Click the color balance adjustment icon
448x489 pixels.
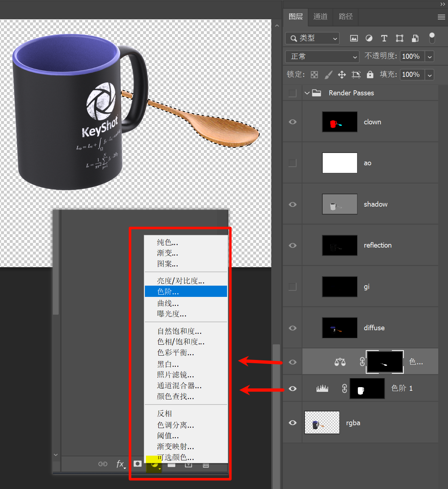click(340, 362)
